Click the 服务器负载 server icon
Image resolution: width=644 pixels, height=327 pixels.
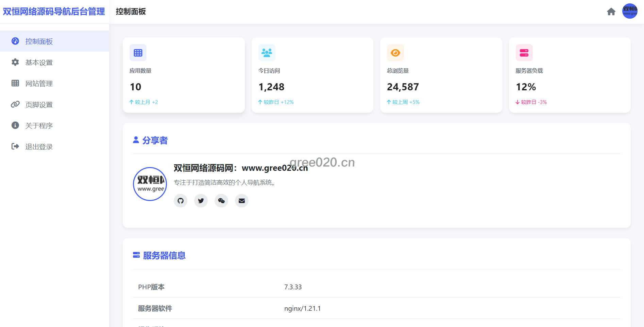(524, 53)
